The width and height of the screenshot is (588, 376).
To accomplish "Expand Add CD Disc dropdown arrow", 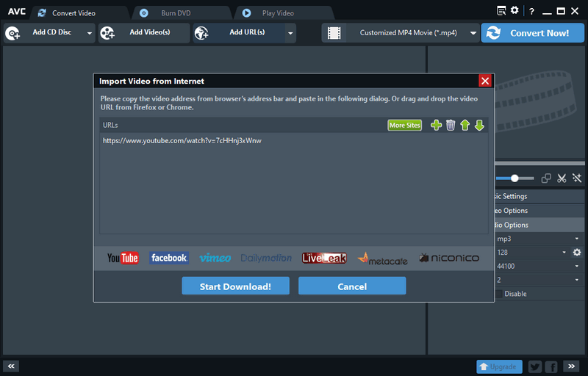I will (89, 33).
